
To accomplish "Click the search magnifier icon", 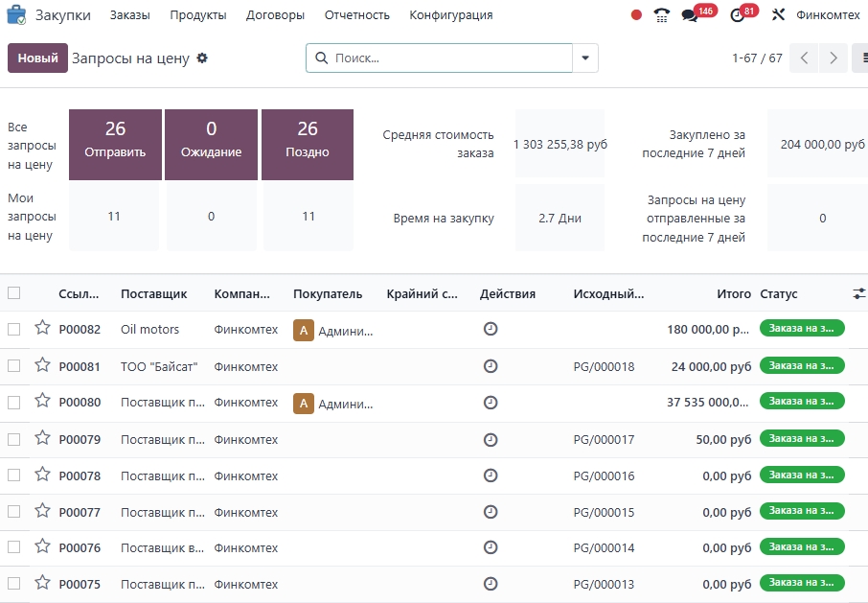I will click(321, 58).
